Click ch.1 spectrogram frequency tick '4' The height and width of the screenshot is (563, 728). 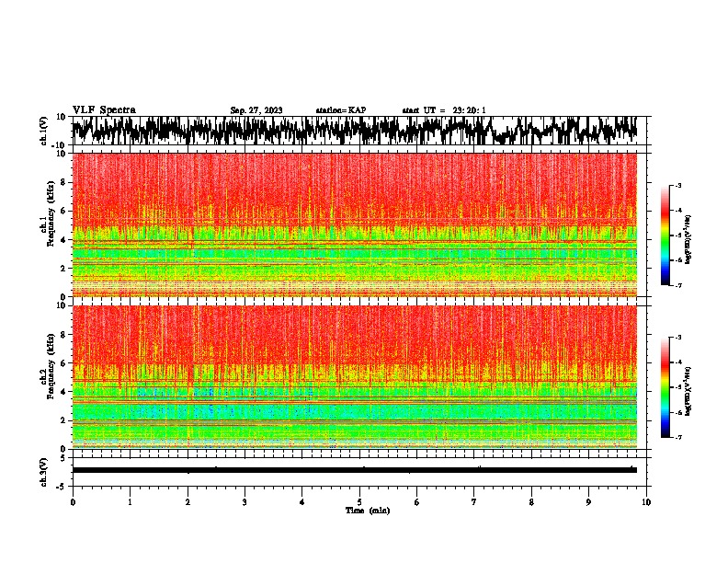[x=63, y=240]
